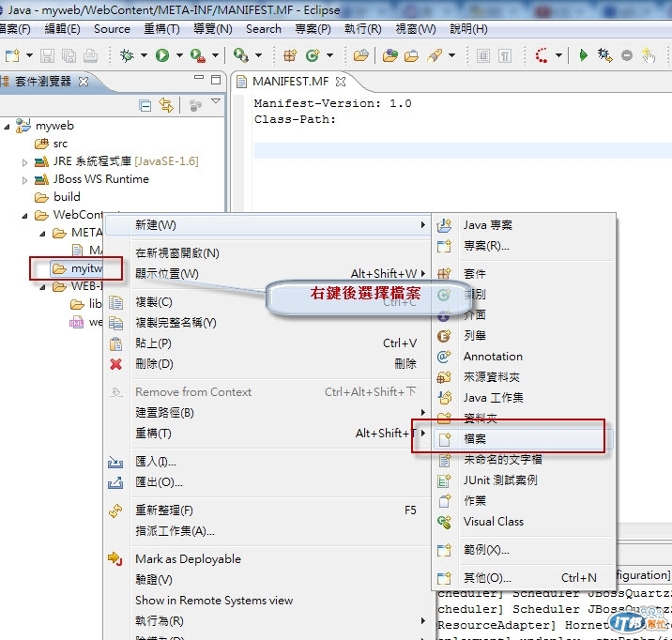Choose 新建(W) in the context menu

click(x=267, y=225)
